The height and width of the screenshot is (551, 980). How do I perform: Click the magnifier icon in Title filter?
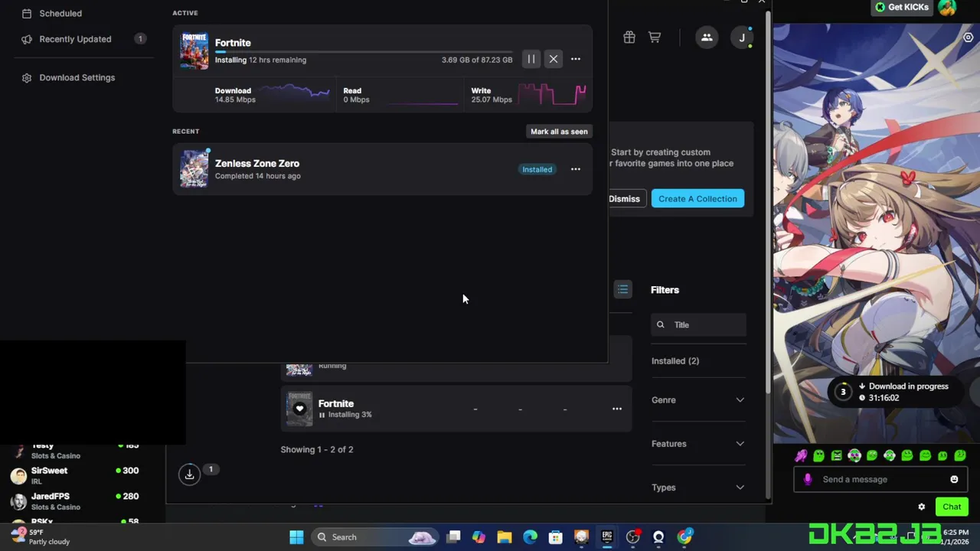(x=661, y=324)
